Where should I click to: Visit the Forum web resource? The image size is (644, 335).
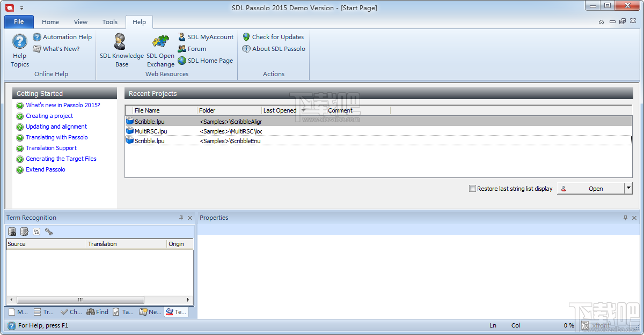[192, 49]
